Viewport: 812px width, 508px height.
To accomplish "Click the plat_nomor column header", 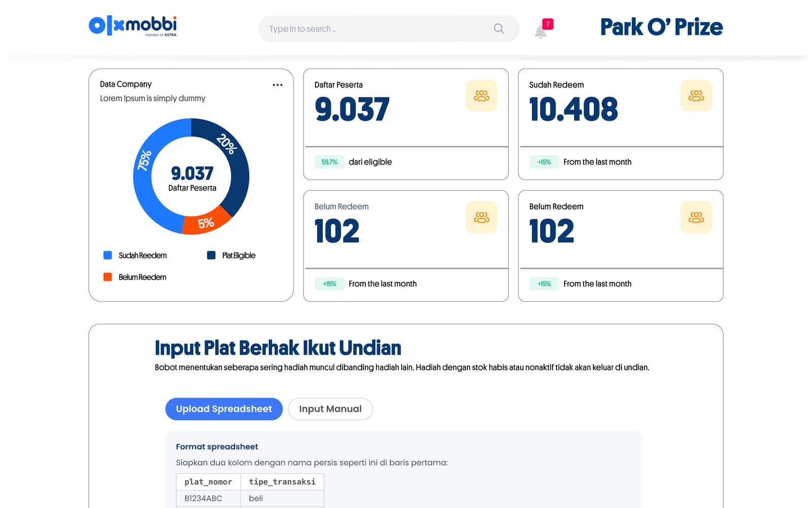I will 208,482.
